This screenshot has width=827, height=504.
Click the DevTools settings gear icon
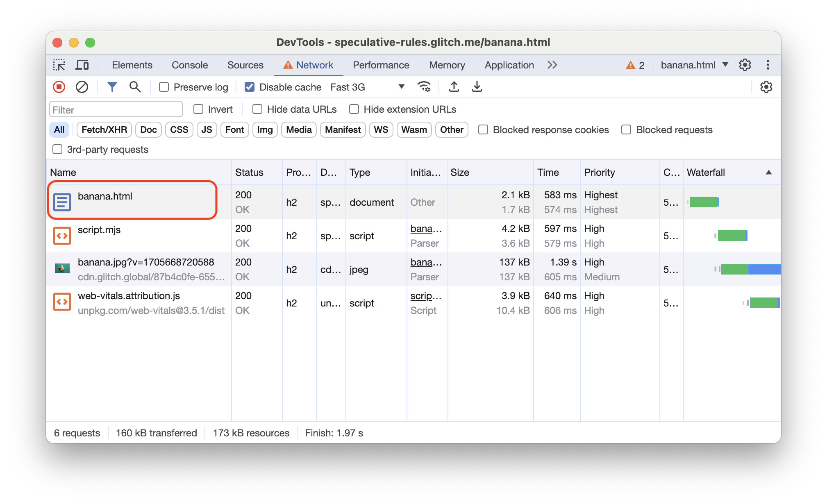pyautogui.click(x=745, y=65)
